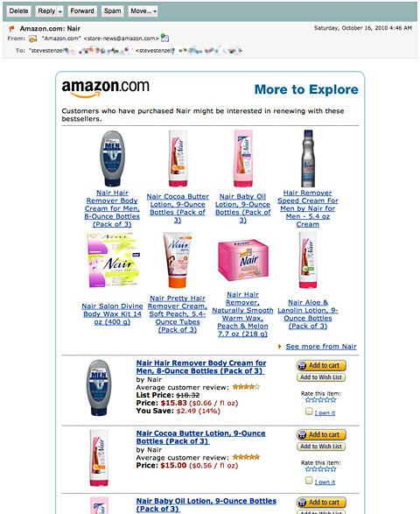Click the add-to-contacts icon after the store-news address

pyautogui.click(x=164, y=38)
